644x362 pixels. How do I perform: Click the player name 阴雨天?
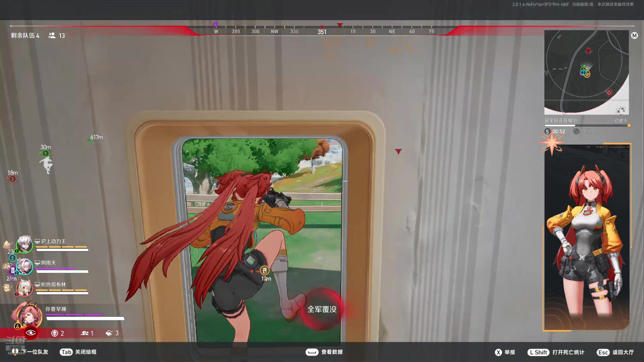point(48,263)
